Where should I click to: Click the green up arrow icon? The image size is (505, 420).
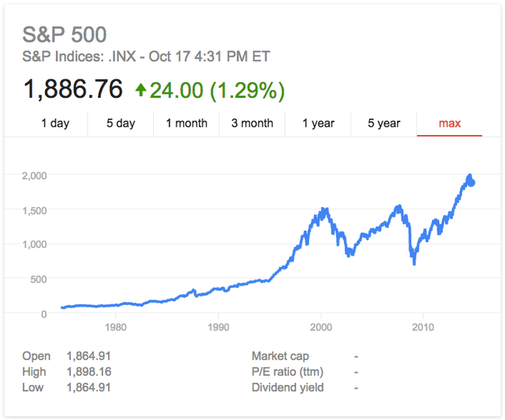(141, 91)
